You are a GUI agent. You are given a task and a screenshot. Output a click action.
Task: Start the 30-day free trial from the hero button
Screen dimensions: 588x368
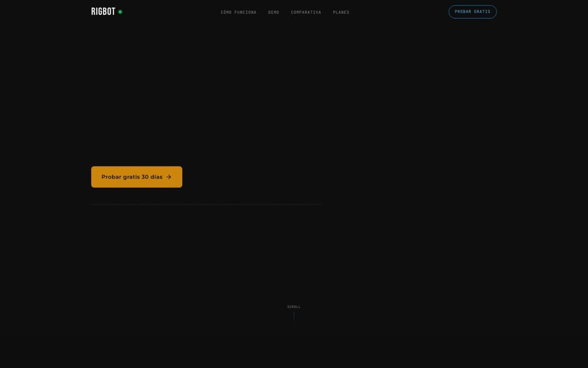click(x=137, y=177)
